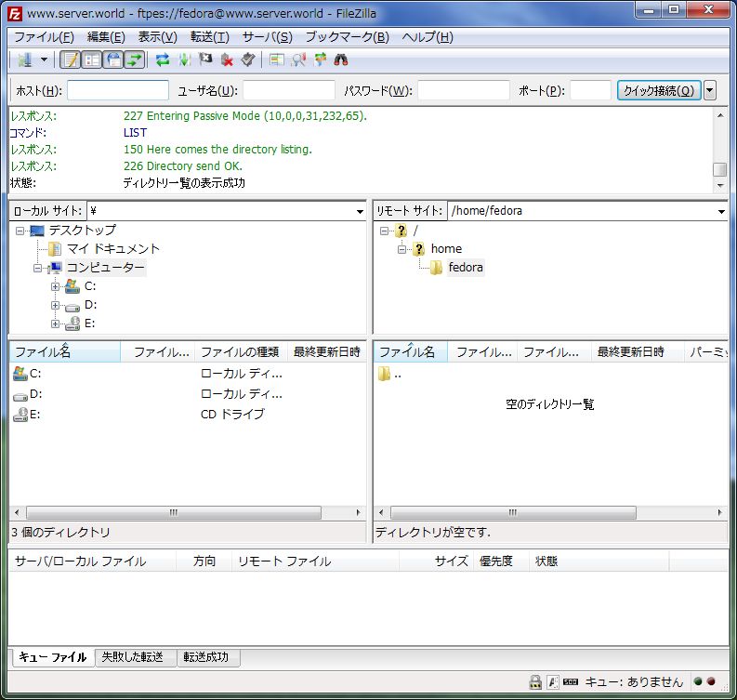Sort local list by 最終更新日時 column
The width and height of the screenshot is (737, 700).
coord(326,351)
